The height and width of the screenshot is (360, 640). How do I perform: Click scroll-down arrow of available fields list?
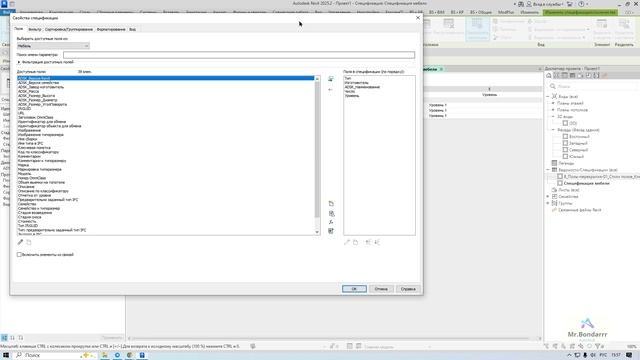317,232
